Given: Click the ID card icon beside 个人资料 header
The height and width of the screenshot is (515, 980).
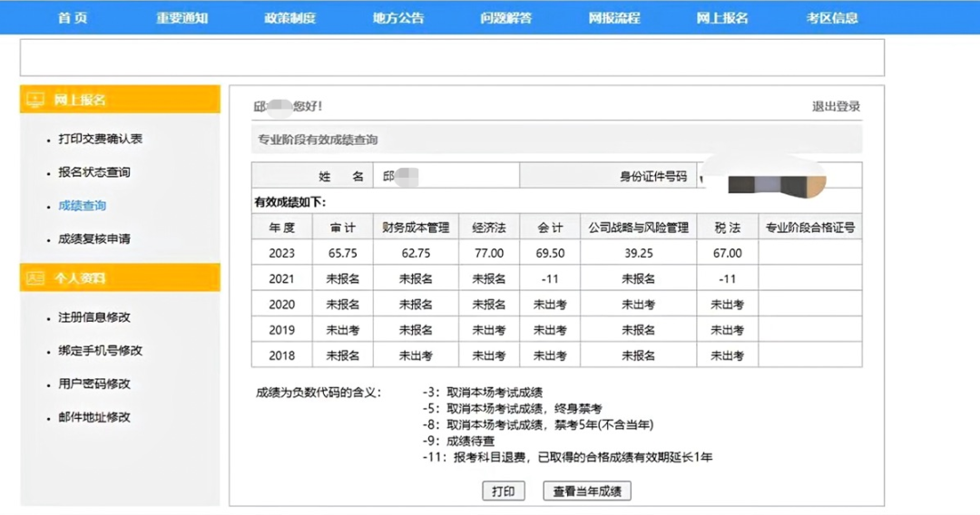Looking at the screenshot, I should click(35, 277).
